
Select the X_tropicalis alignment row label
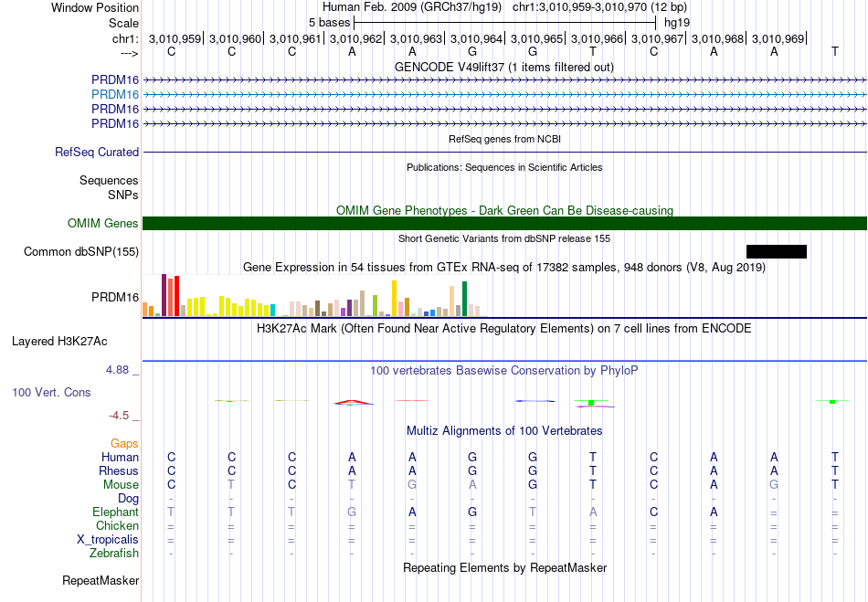(x=108, y=540)
